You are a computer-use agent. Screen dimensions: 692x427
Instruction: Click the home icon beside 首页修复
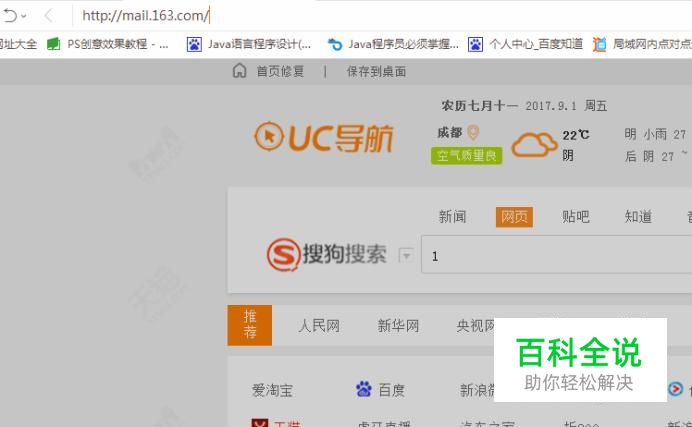[x=240, y=71]
